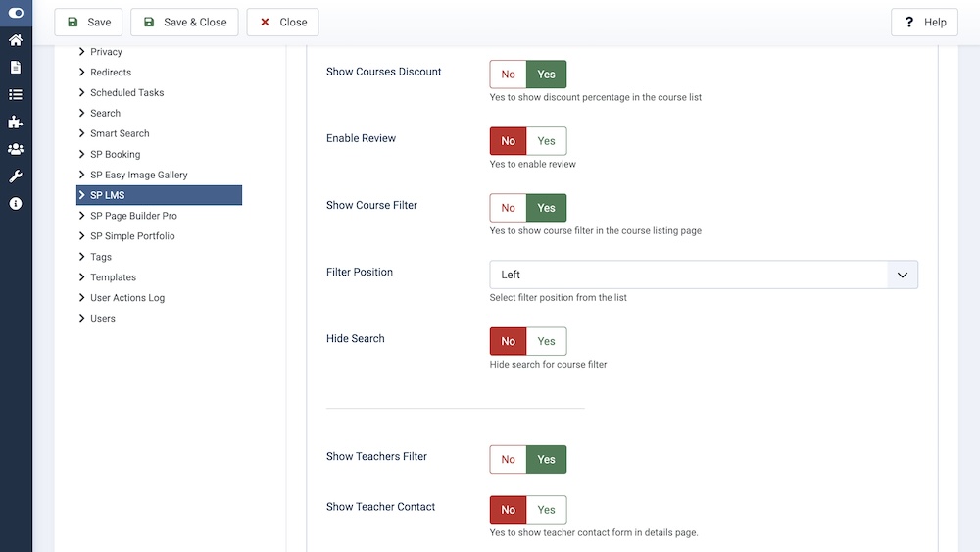Viewport: 980px width, 552px height.
Task: Select SP Page Builder Pro component
Action: coord(133,216)
